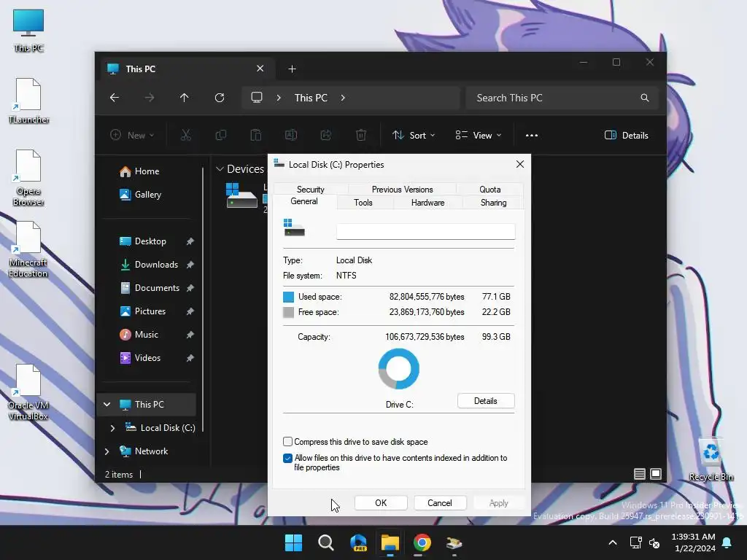
Task: Open Videos in navigation pane
Action: [147, 357]
